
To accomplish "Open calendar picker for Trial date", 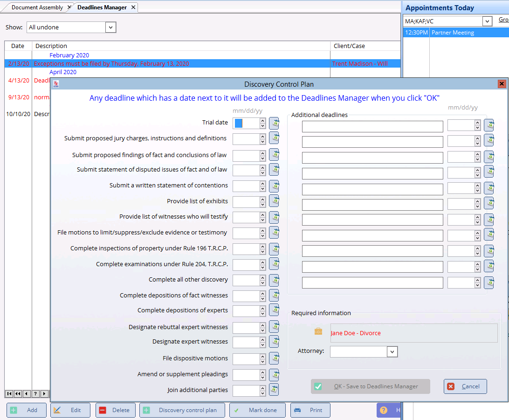I will click(274, 123).
